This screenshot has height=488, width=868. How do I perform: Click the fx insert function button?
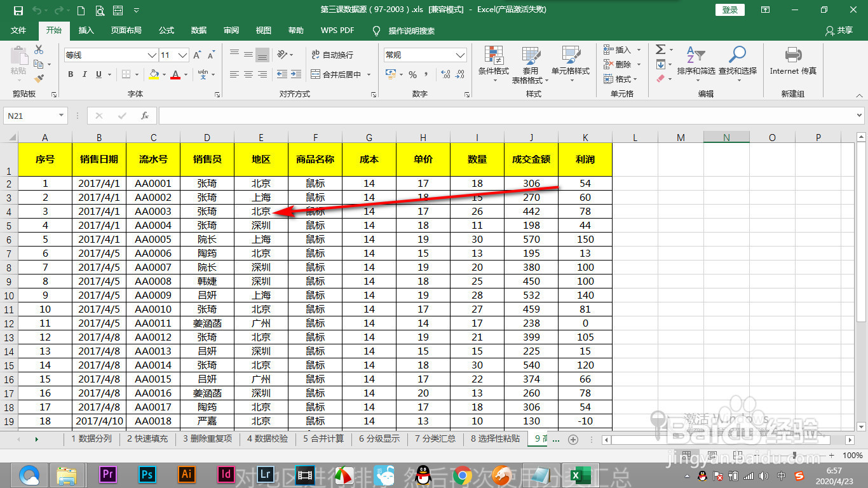click(144, 115)
